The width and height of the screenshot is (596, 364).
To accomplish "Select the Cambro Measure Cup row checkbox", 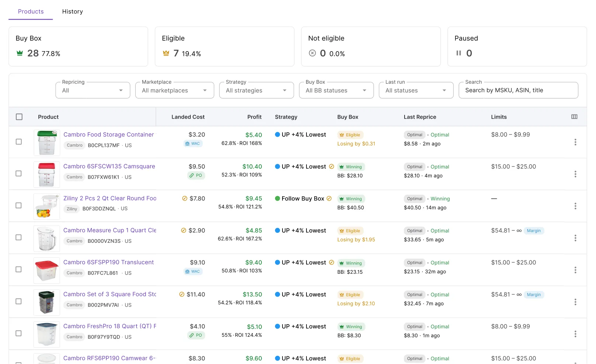I will pos(19,238).
